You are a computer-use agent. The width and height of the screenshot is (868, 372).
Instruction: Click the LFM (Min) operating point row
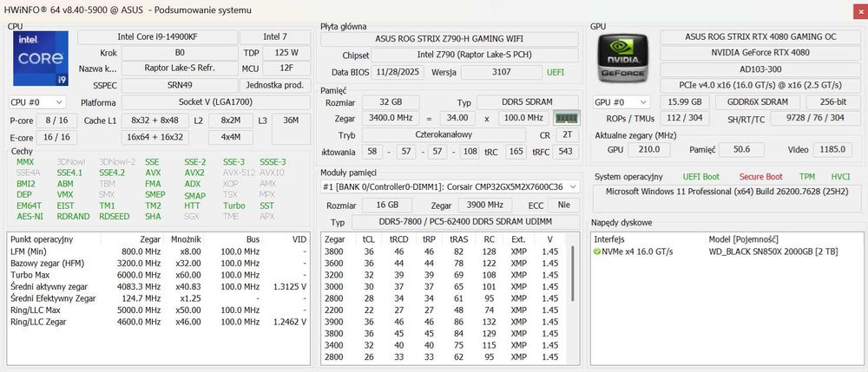158,251
